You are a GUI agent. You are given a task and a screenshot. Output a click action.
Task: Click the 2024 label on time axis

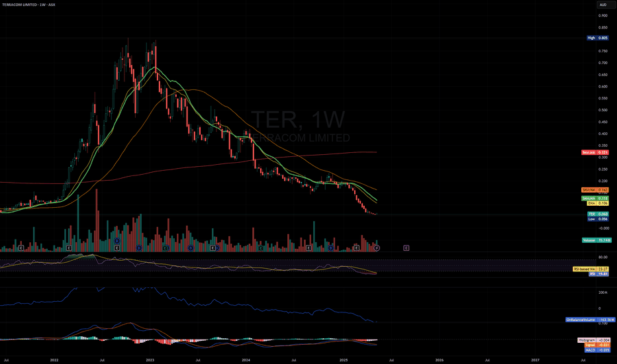246,359
